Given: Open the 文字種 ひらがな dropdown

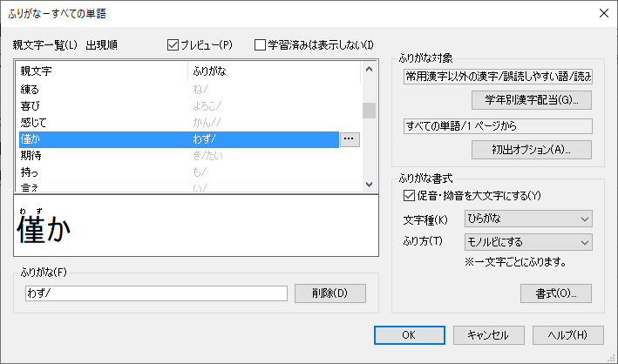Looking at the screenshot, I should (x=528, y=219).
